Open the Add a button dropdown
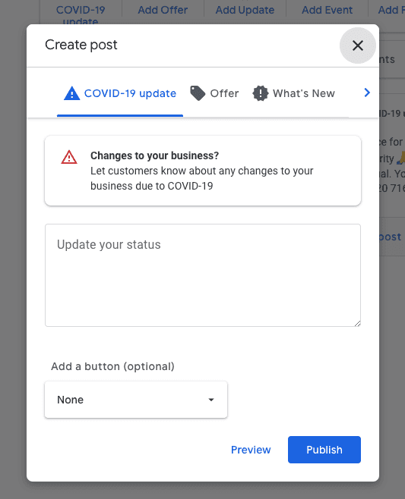This screenshot has width=405, height=499. 136,400
